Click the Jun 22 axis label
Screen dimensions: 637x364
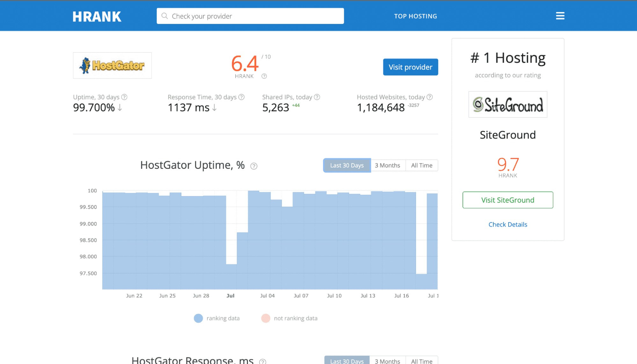tap(134, 296)
